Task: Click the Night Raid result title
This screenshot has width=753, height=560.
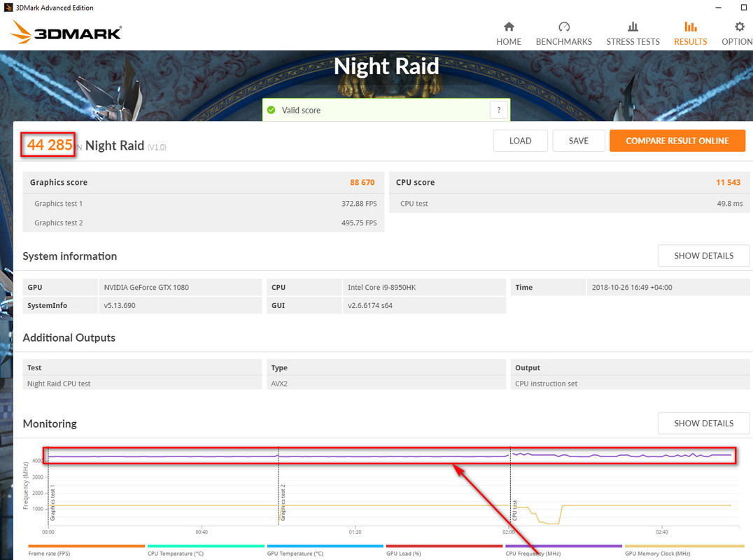Action: [114, 146]
